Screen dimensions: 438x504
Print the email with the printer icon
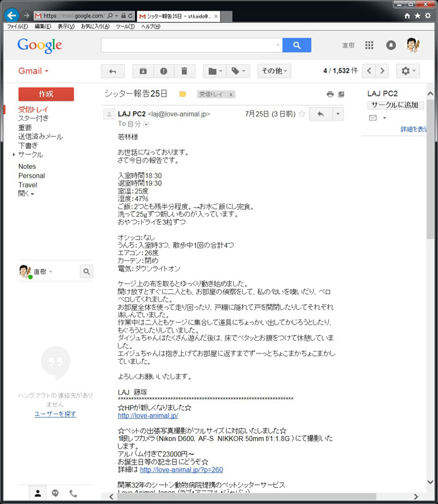330,94
